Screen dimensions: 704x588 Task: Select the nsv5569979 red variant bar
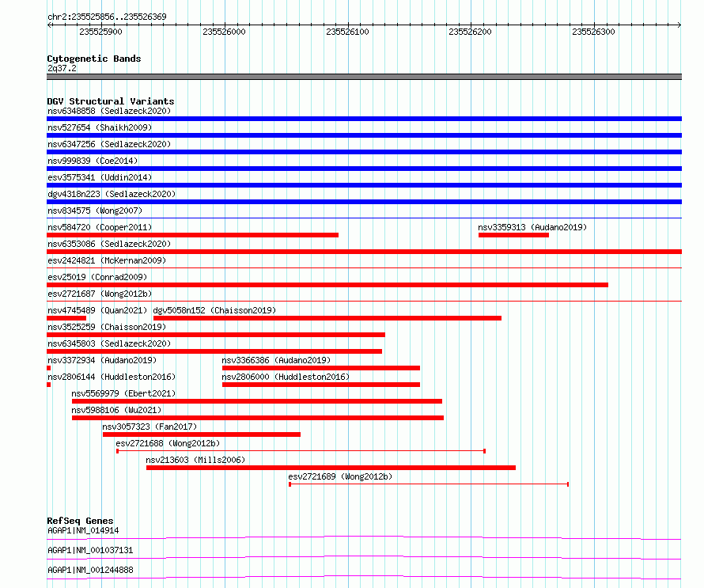pyautogui.click(x=257, y=401)
